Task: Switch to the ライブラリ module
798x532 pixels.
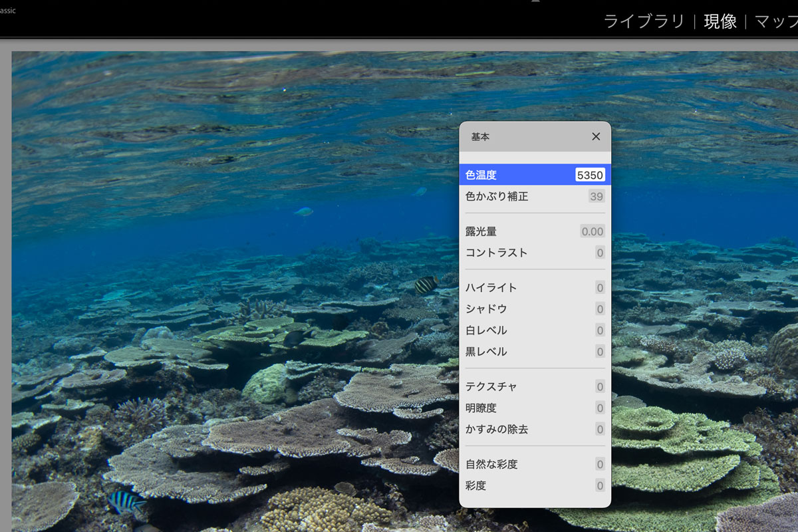Action: coord(643,21)
